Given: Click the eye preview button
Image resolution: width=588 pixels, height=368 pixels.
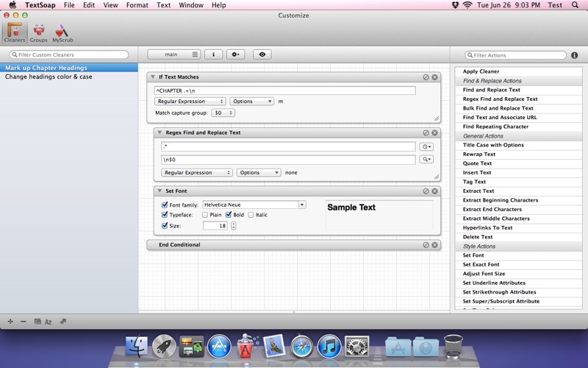Looking at the screenshot, I should 262,54.
